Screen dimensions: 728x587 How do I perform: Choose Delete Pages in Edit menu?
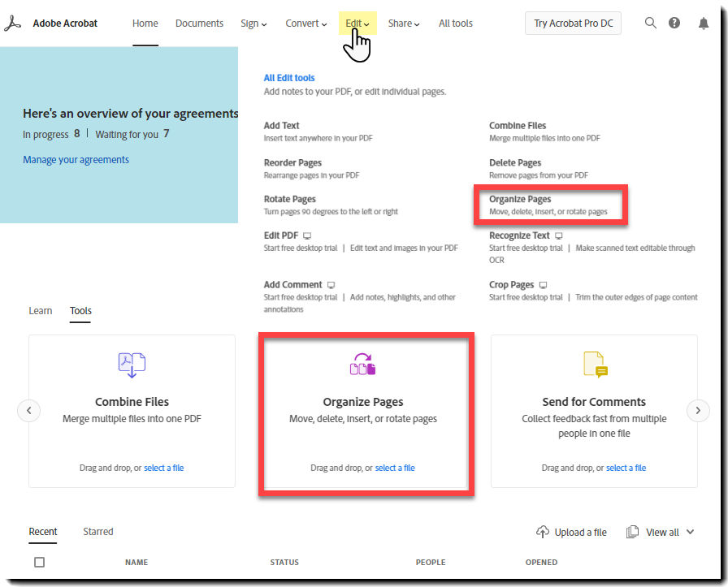[x=515, y=162]
